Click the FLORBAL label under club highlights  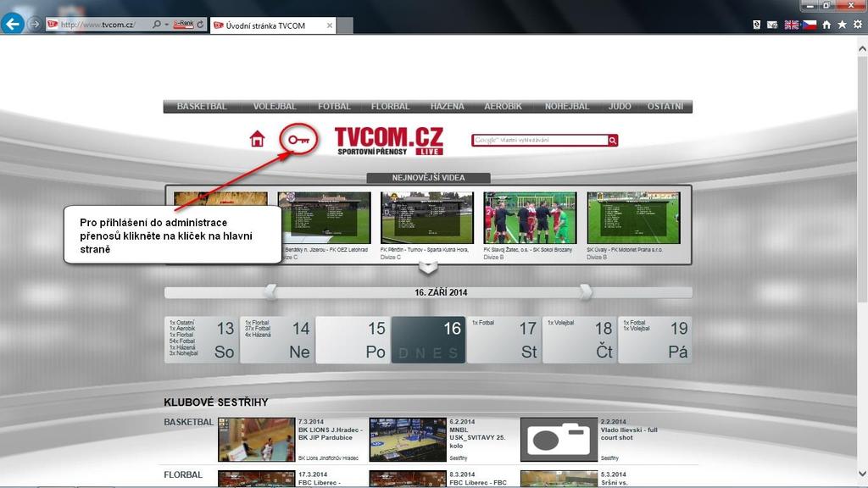click(x=183, y=474)
